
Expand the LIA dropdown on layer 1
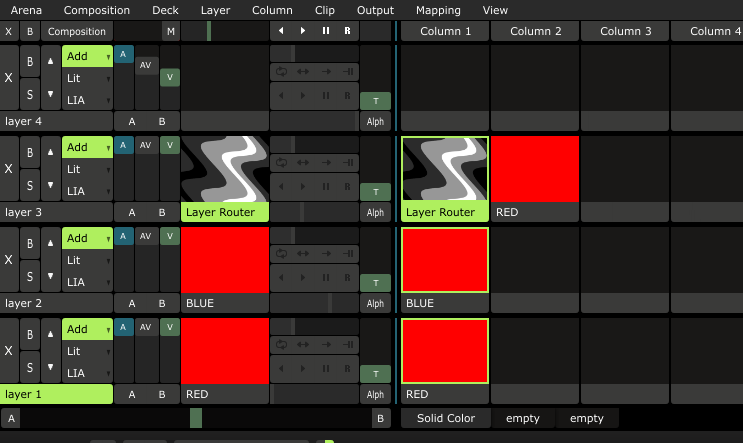[x=88, y=373]
